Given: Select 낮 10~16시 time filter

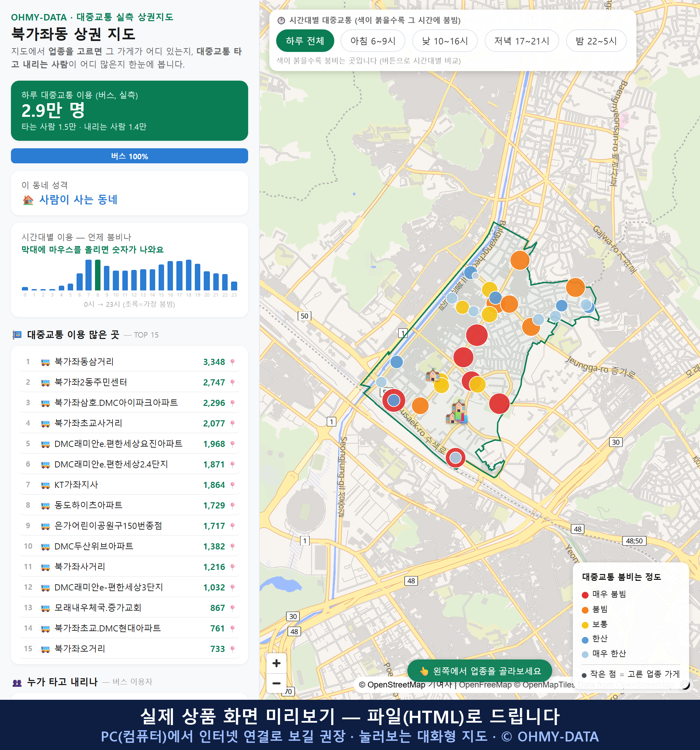Looking at the screenshot, I should point(445,41).
